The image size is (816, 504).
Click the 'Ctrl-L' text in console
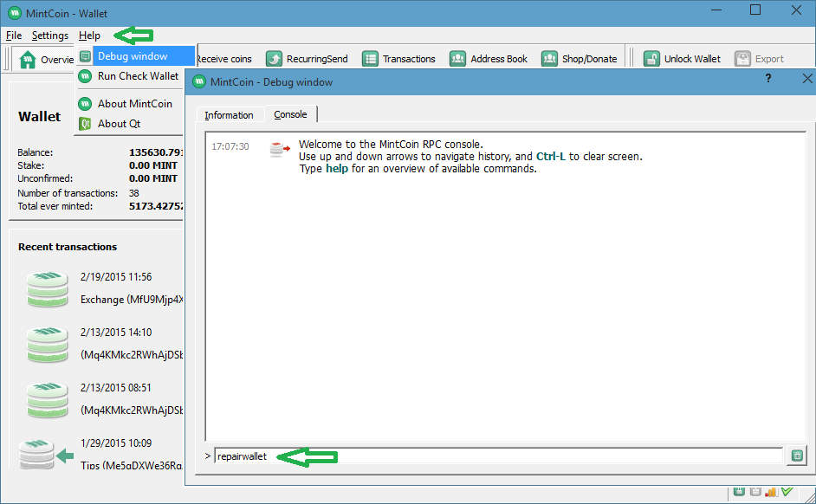tap(551, 157)
